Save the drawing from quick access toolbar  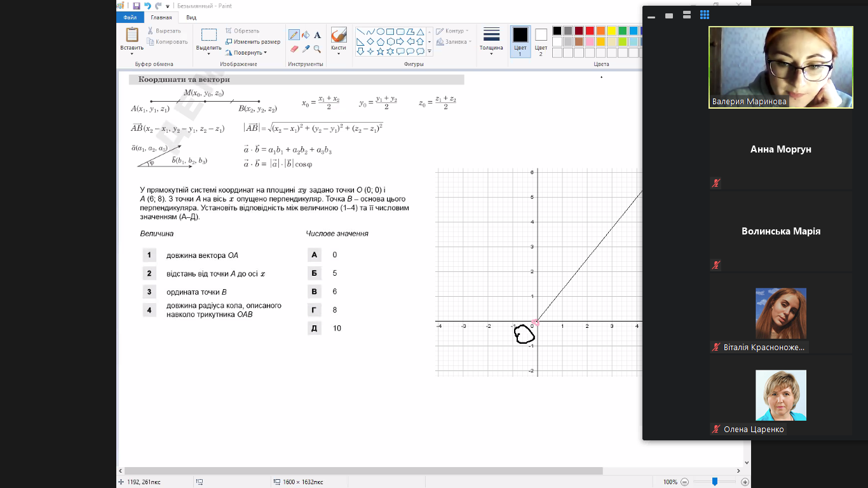pos(137,6)
